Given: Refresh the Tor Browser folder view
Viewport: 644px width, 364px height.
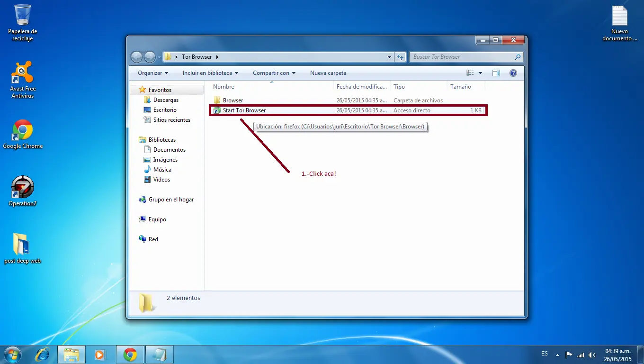Looking at the screenshot, I should click(400, 57).
